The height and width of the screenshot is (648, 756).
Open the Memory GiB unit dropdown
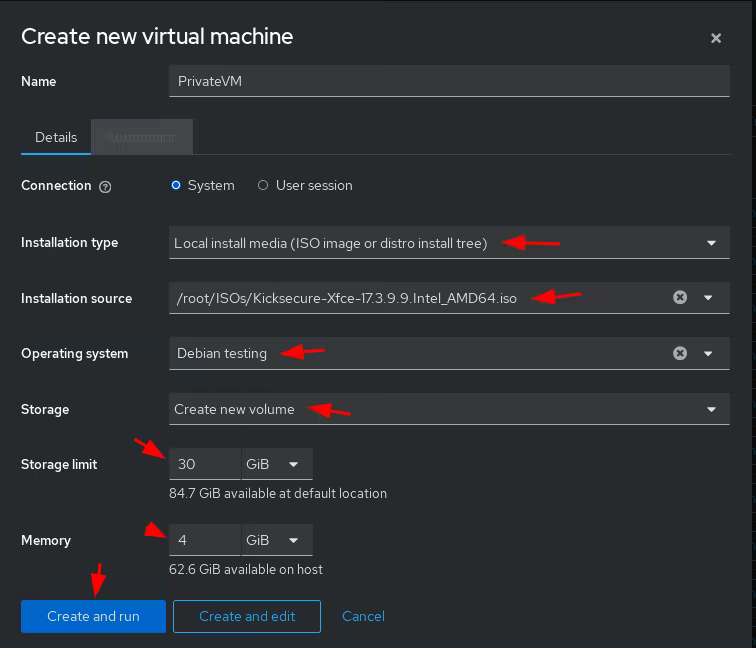pos(277,540)
